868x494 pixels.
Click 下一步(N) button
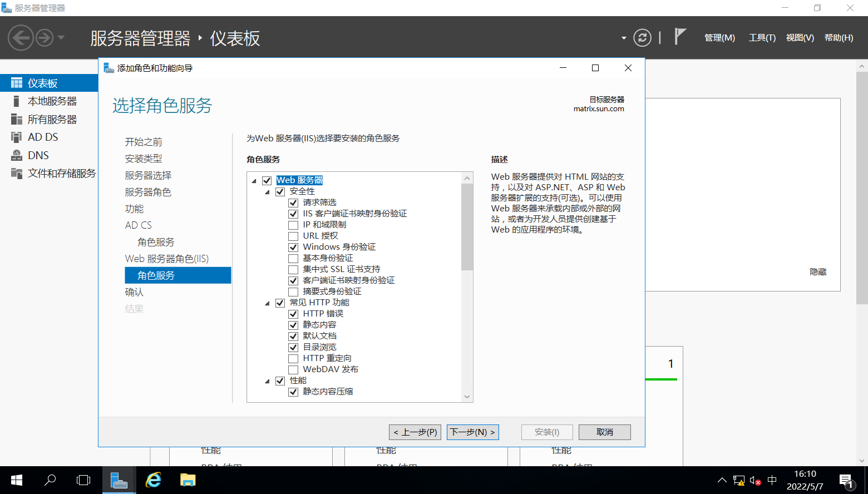(x=473, y=432)
